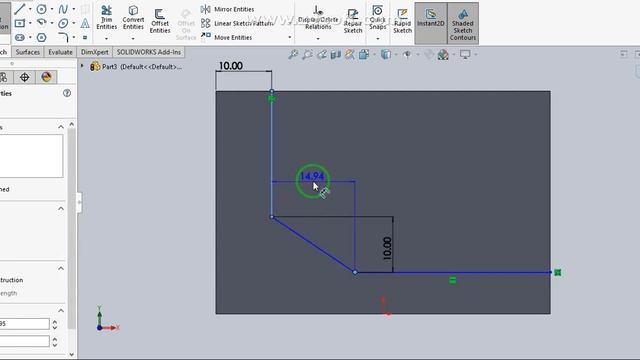Toggle Shaded Sketch Contours

(x=463, y=23)
